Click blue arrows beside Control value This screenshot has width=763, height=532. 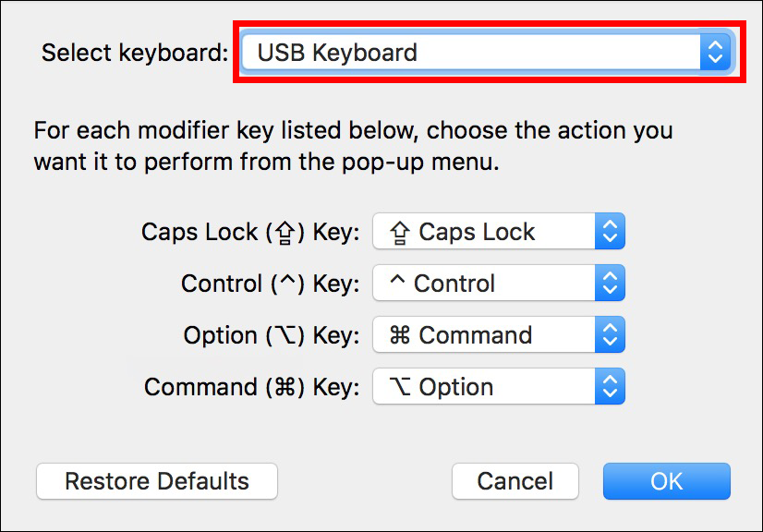coord(610,283)
